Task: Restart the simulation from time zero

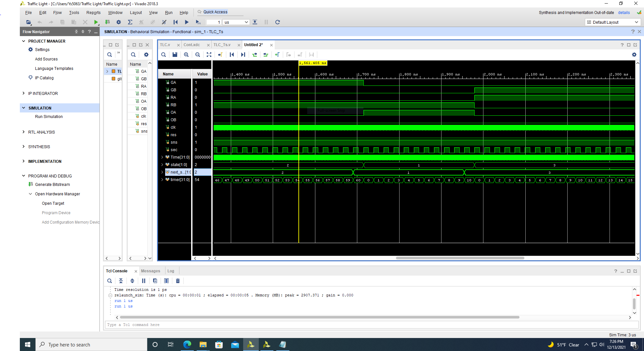Action: 176,22
